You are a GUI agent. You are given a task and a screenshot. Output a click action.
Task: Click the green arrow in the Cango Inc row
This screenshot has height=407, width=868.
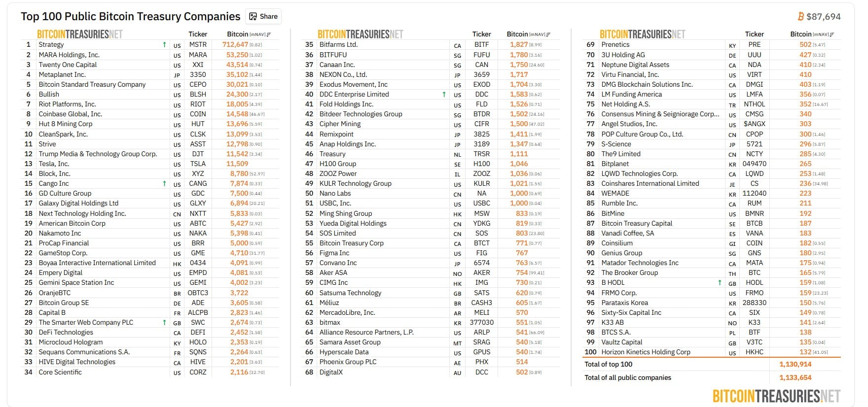click(164, 184)
